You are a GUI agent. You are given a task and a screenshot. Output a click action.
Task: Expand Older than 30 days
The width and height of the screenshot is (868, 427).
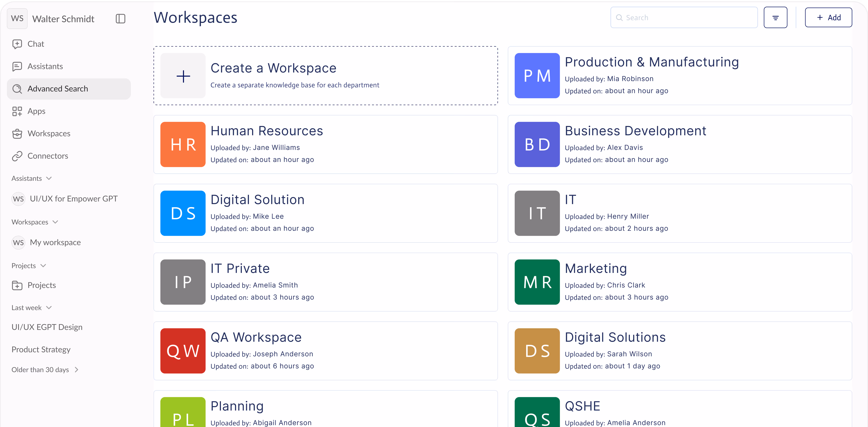pos(76,370)
